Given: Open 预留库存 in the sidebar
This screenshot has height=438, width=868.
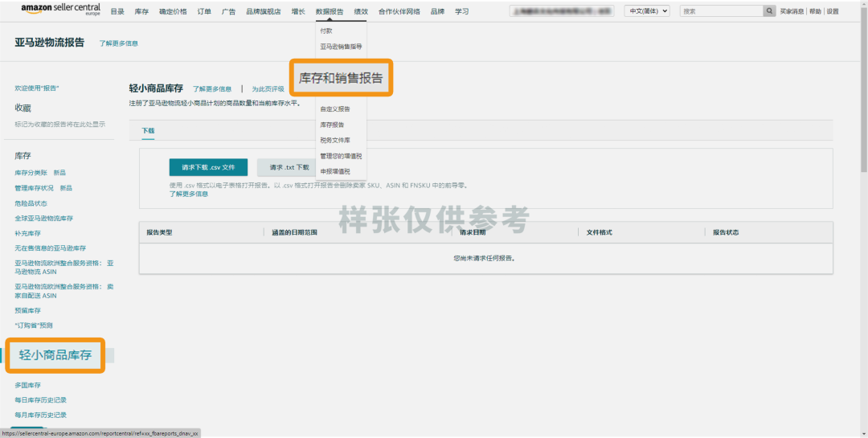Looking at the screenshot, I should click(x=27, y=310).
